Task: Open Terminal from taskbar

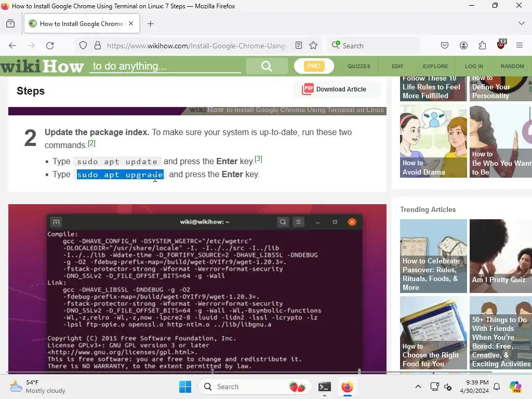Action: tap(325, 387)
